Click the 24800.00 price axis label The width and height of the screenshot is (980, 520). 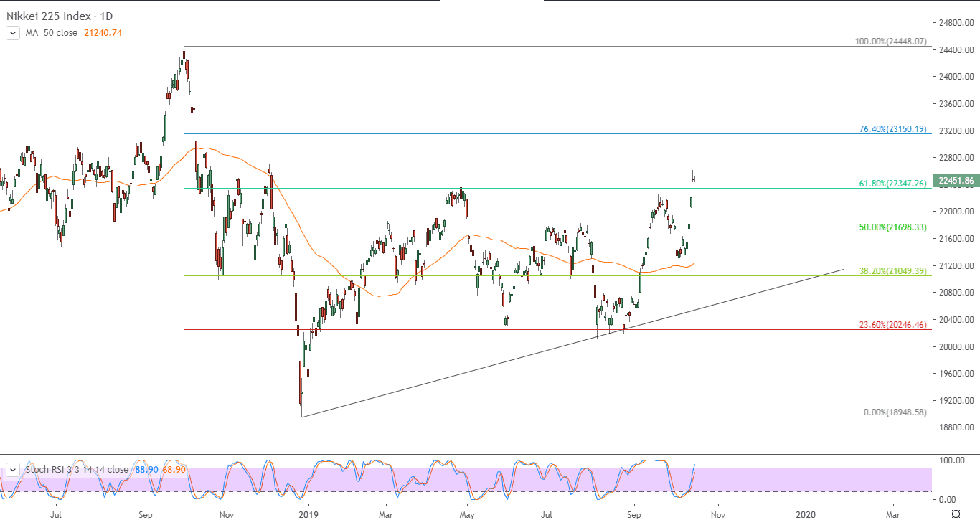(956, 23)
